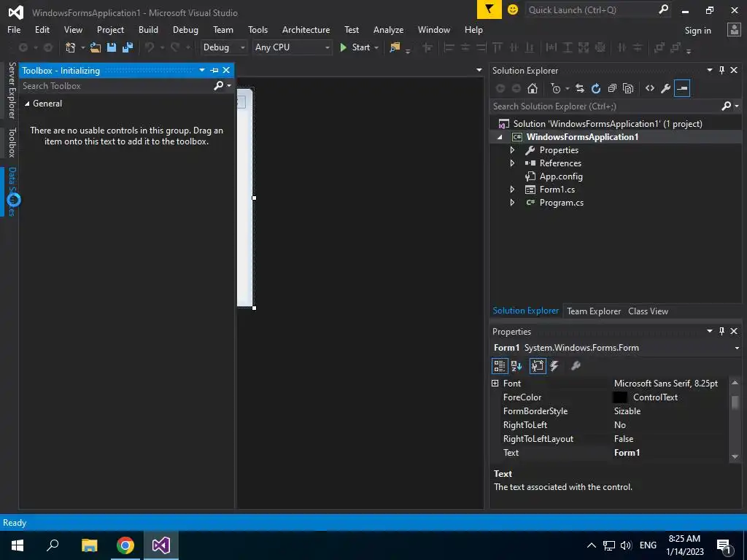Screen dimensions: 747x560
Task: Click the ForeColor black color swatch
Action: click(x=620, y=397)
